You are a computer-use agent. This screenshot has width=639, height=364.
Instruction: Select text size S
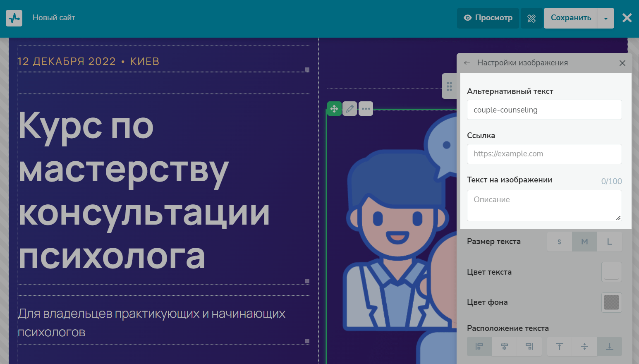click(x=560, y=242)
